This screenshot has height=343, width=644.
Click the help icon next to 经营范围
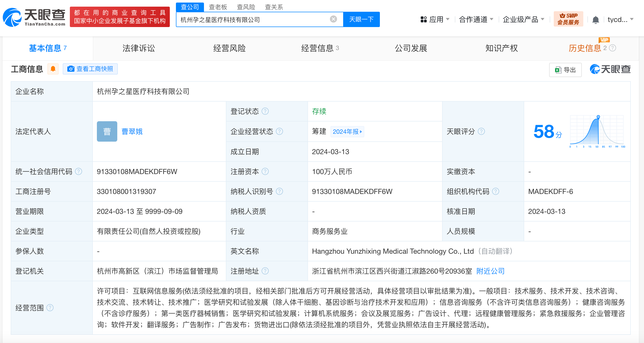click(x=50, y=308)
